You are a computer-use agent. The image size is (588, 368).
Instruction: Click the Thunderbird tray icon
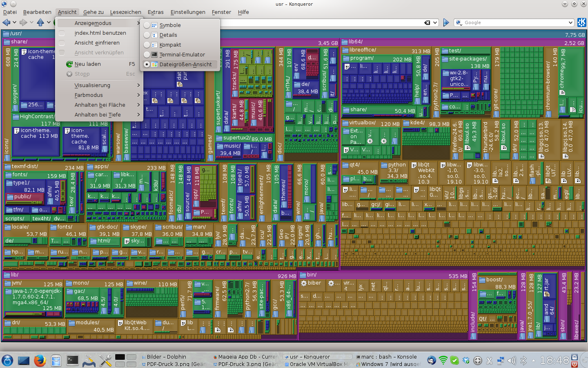click(432, 361)
